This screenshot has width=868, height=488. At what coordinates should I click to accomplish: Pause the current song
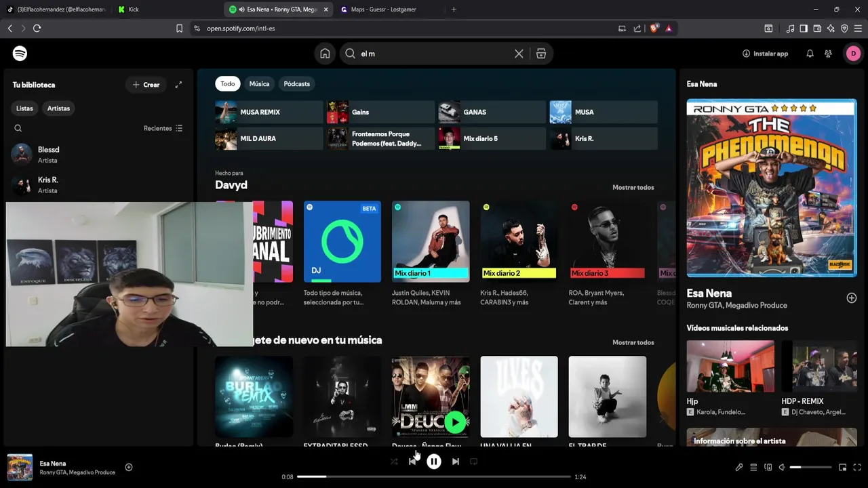click(434, 462)
